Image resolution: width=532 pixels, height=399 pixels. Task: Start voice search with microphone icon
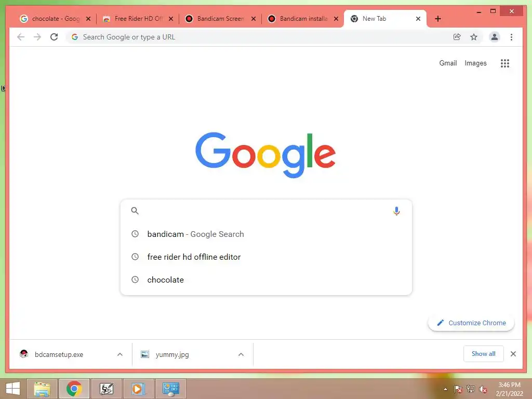point(396,211)
